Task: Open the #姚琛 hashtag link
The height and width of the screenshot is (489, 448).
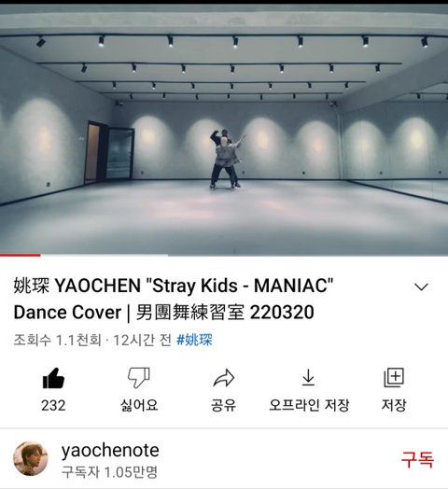Action: (x=194, y=340)
